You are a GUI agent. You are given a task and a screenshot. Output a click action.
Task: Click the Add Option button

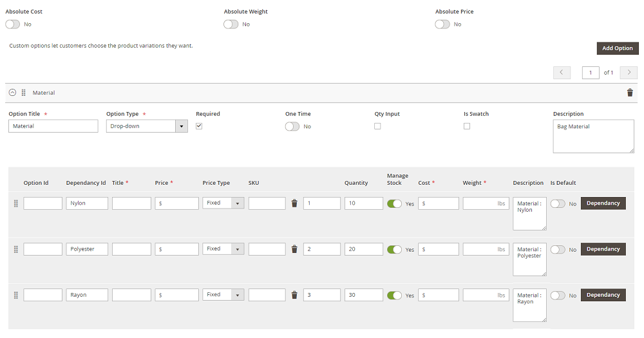pyautogui.click(x=617, y=48)
